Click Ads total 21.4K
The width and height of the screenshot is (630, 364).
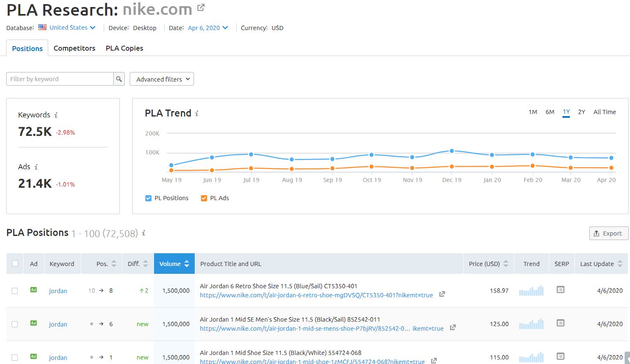pyautogui.click(x=35, y=184)
